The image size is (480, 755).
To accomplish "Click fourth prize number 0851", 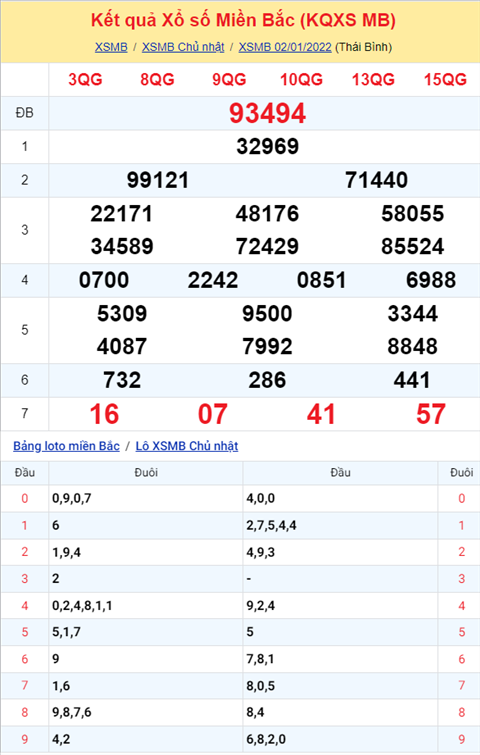I will (x=322, y=280).
